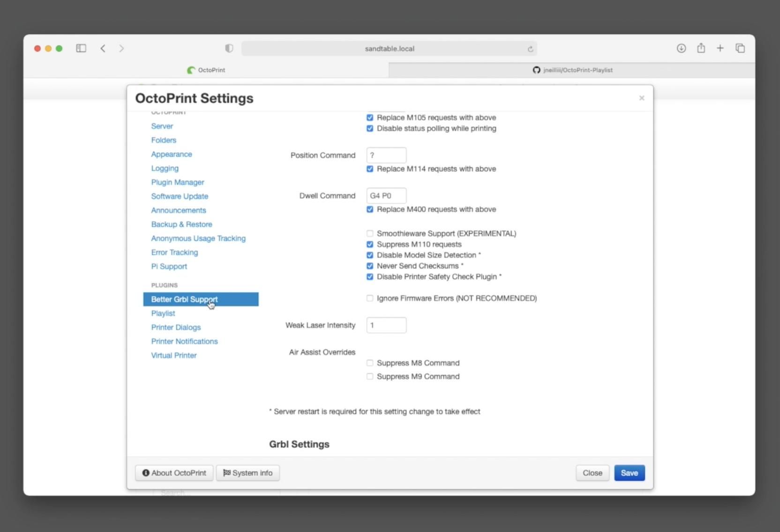Open Server settings section

pos(162,126)
